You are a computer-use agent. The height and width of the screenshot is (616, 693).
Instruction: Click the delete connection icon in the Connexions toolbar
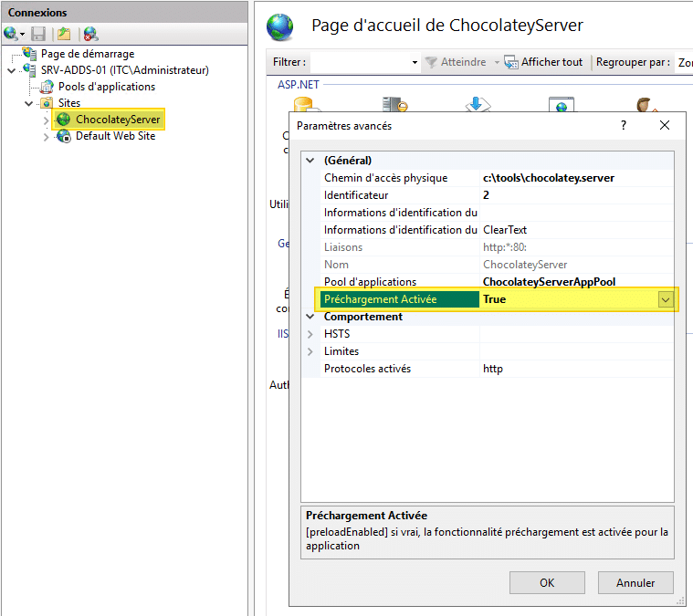90,34
